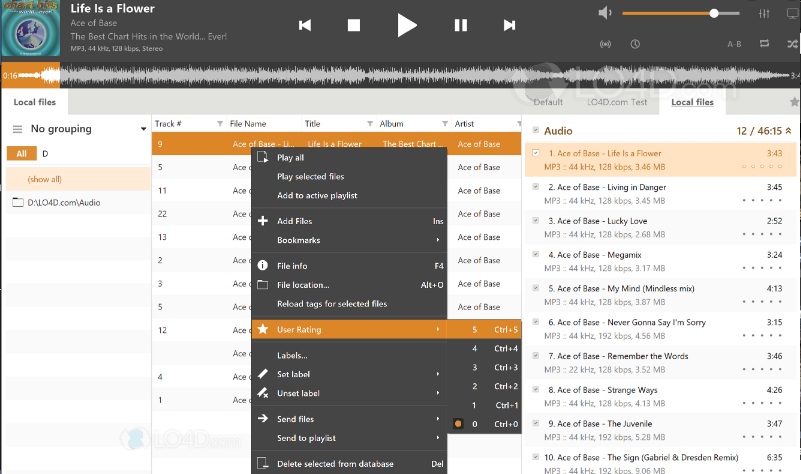Click the Play button

tap(406, 25)
